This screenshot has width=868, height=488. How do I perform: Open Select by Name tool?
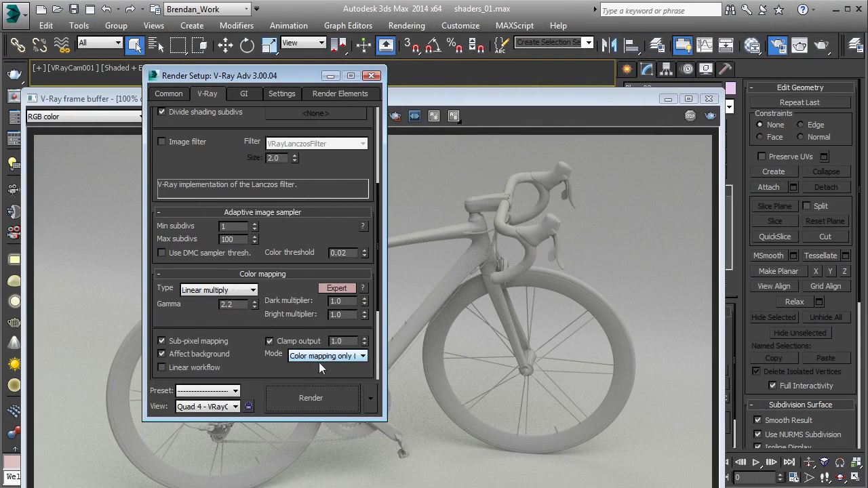156,45
